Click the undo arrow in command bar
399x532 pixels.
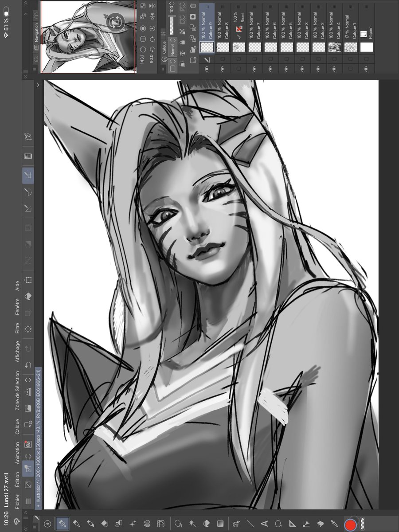(27, 364)
